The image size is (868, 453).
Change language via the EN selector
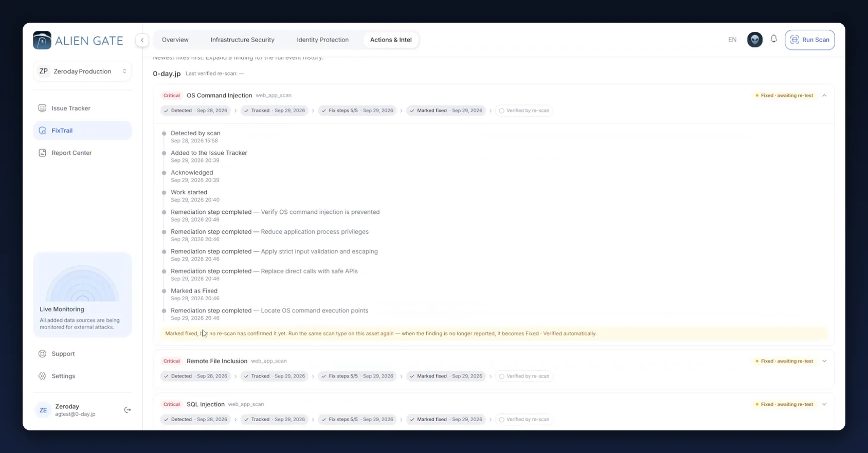click(x=732, y=40)
